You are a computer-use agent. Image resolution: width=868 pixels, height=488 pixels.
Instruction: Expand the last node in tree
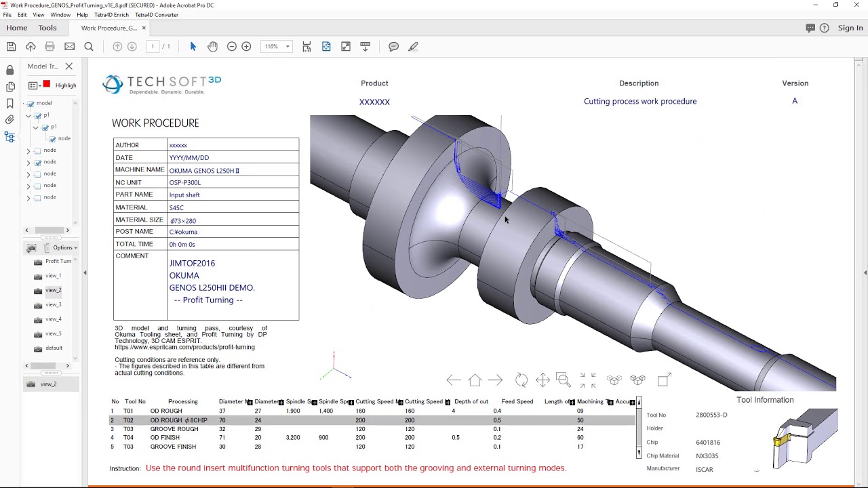pos(28,198)
